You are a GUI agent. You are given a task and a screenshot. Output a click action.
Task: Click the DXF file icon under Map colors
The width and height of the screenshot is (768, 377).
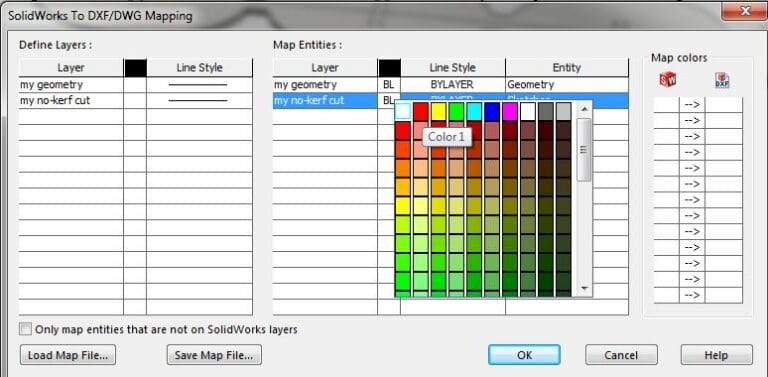point(722,80)
